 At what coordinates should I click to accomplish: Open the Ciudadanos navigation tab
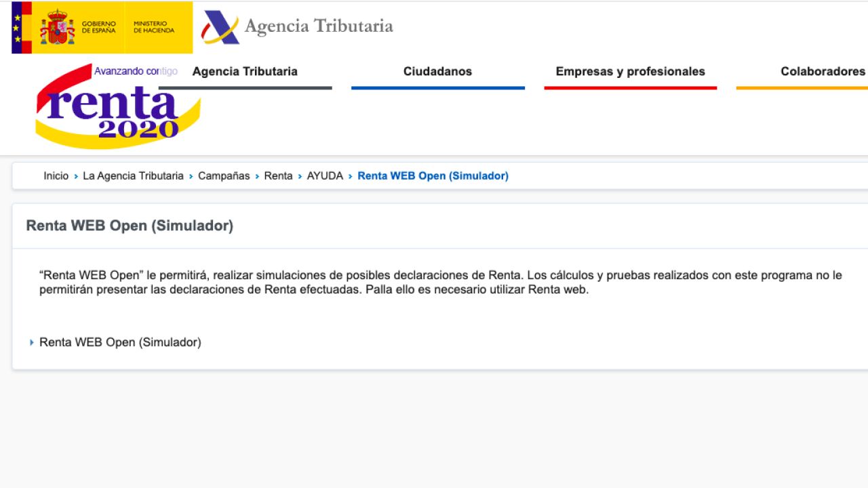point(437,72)
